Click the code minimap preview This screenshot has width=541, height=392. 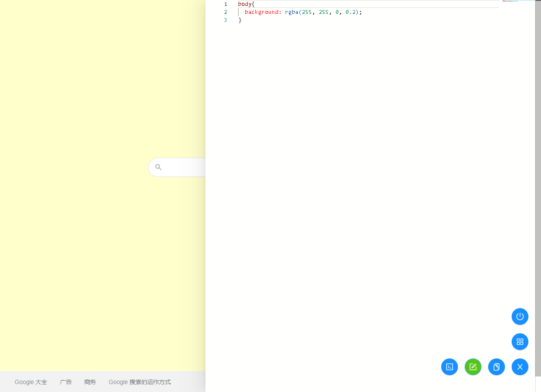click(x=510, y=1)
